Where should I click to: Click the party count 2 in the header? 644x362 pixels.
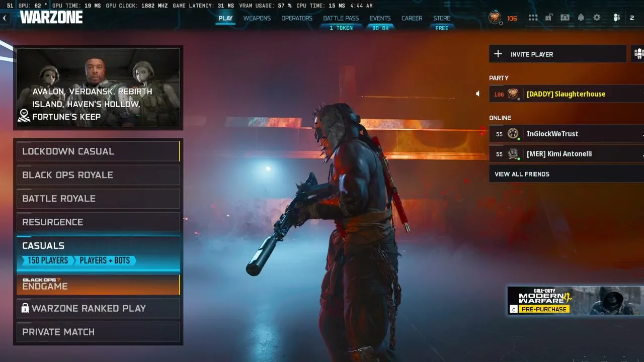click(x=632, y=18)
